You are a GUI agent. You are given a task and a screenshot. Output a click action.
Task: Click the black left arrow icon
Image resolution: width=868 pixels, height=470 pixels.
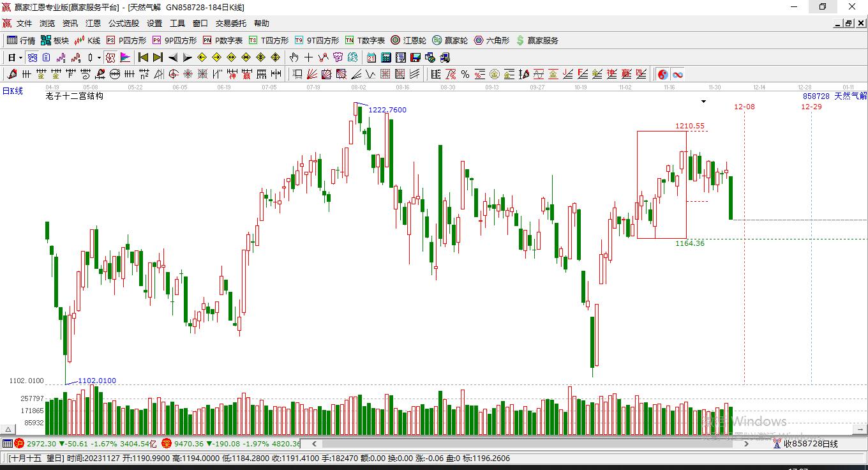[x=173, y=57]
